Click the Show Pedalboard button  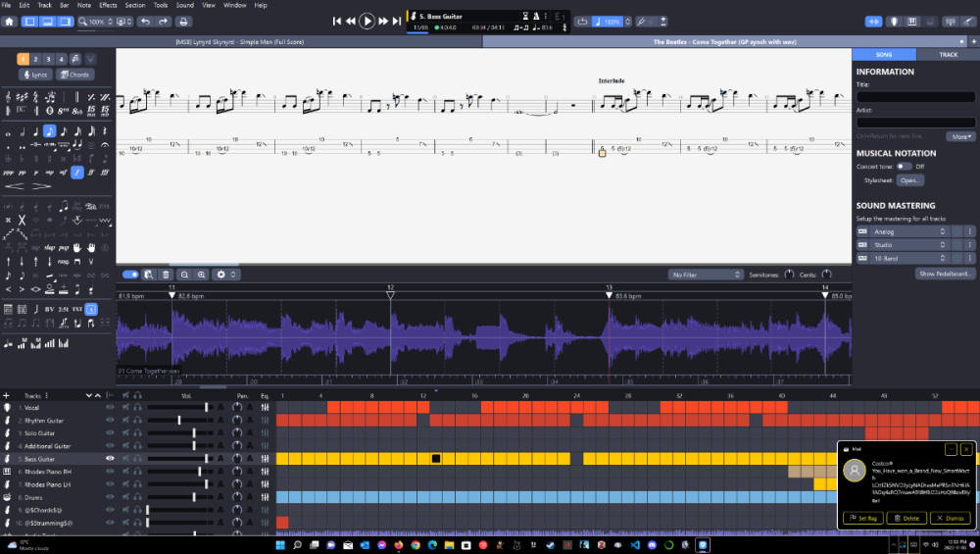(945, 274)
